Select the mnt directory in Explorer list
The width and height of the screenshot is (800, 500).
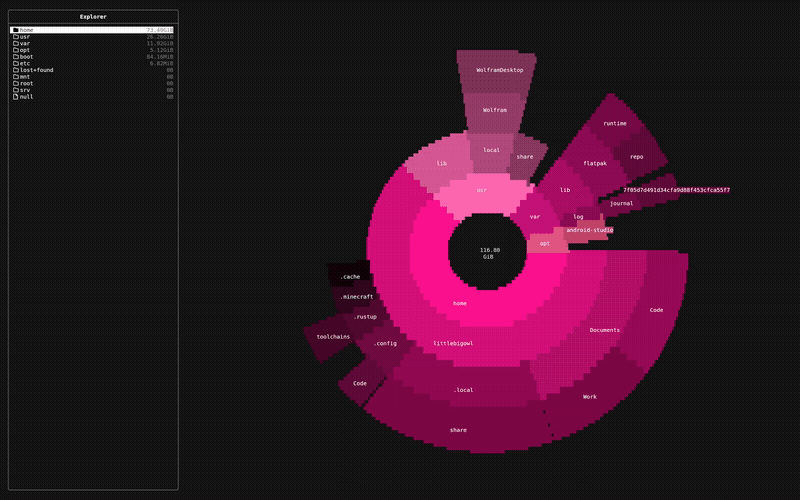point(23,77)
